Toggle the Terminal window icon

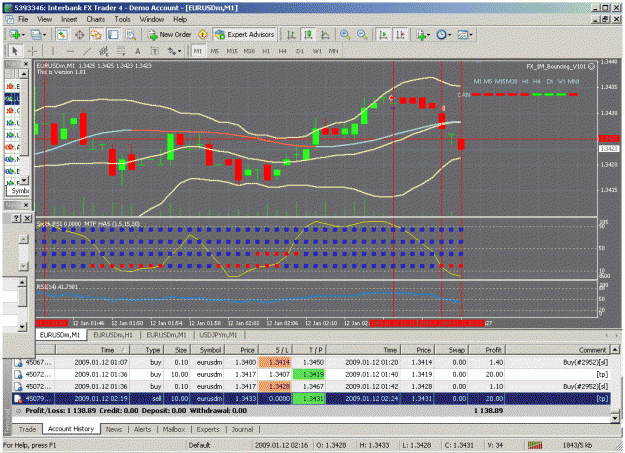click(x=114, y=35)
